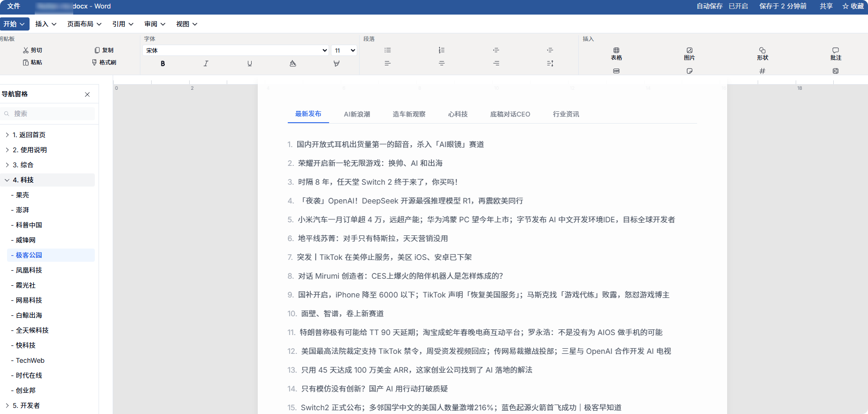Click the hash symbol icon under 形状
Screen dimensions: 868x414
point(762,71)
